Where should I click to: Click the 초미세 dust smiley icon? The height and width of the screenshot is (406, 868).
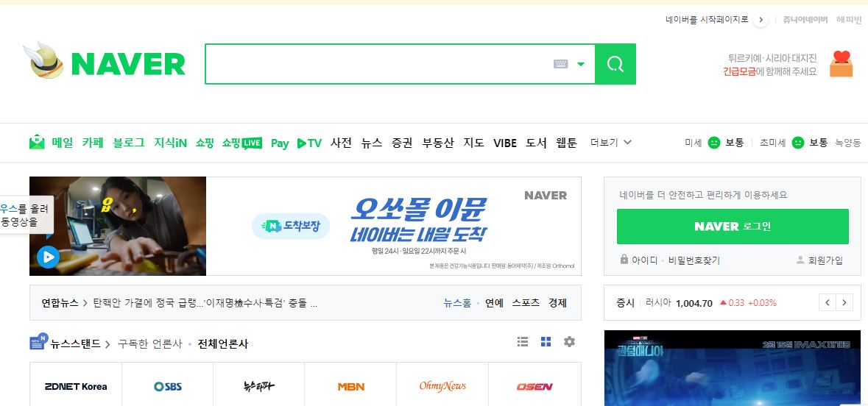[x=798, y=143]
